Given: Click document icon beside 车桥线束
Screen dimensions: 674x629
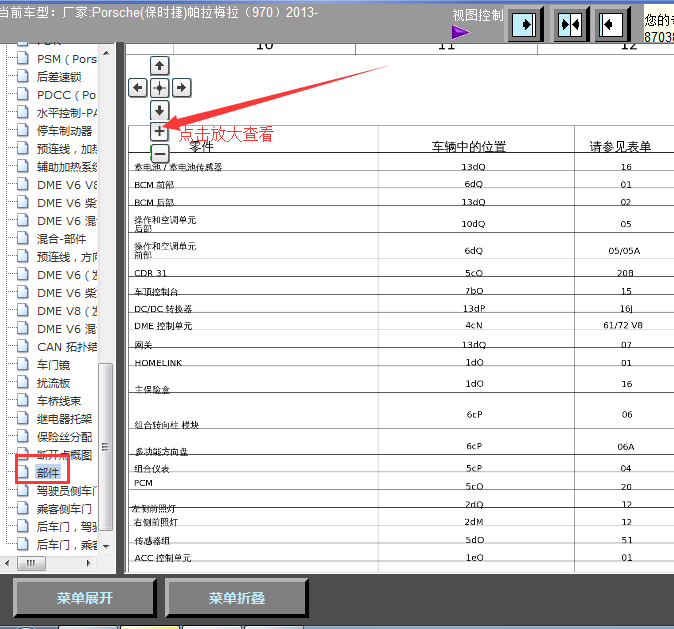Looking at the screenshot, I should [x=23, y=400].
